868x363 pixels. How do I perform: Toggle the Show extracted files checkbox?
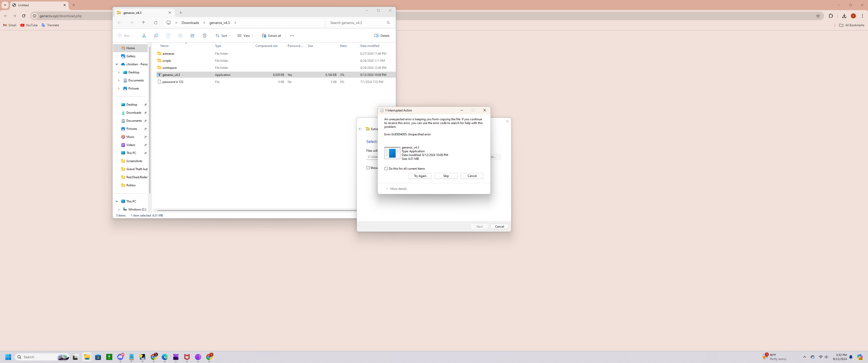click(368, 168)
